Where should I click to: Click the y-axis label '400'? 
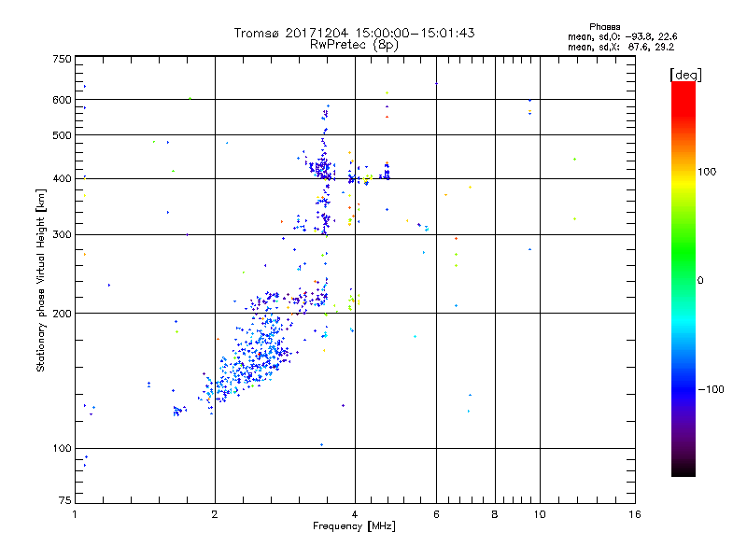pos(62,178)
